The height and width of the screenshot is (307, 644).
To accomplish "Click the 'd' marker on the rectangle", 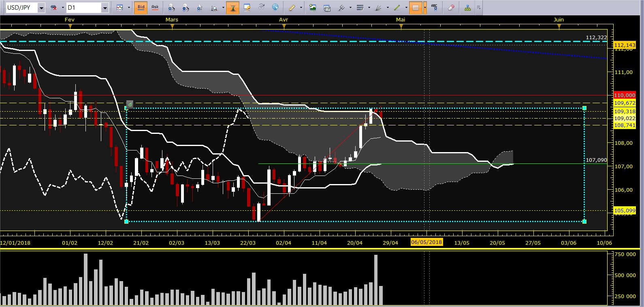I will tap(130, 104).
